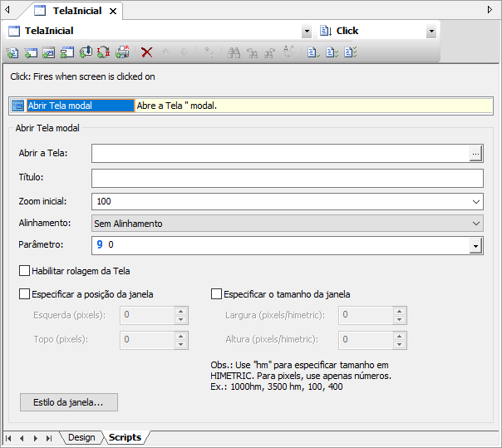This screenshot has height=448, width=502.
Task: Go to last sheet tab arrow
Action: tap(49, 438)
